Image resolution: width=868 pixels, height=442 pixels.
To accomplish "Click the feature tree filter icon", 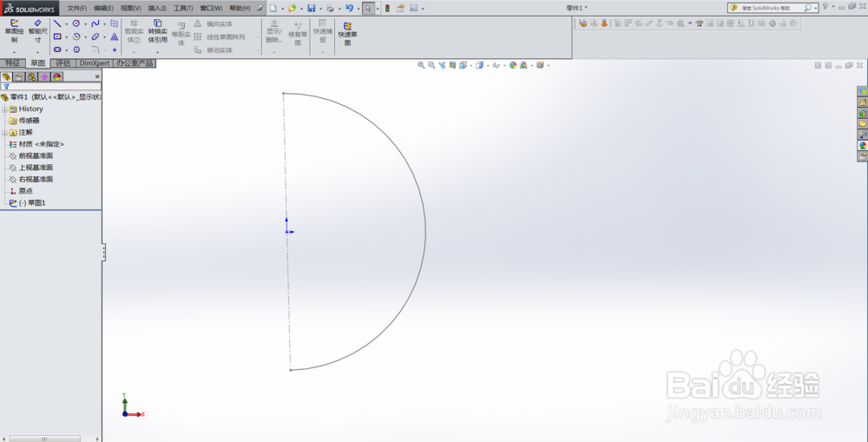I will [x=6, y=87].
